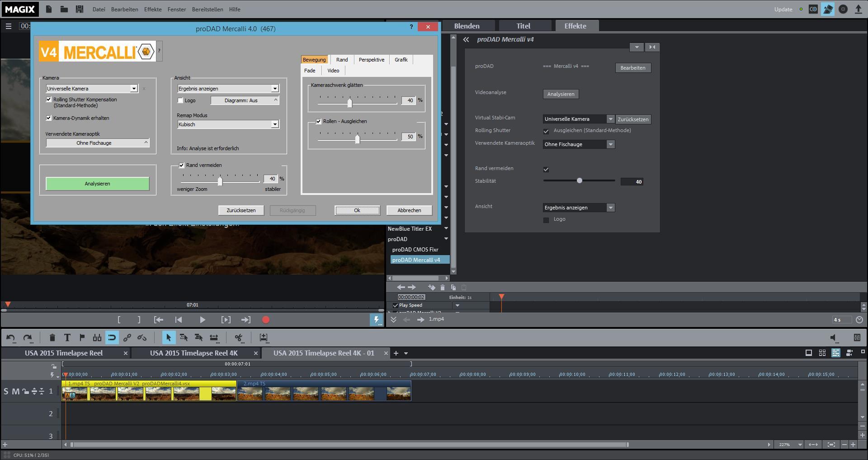Click the scissors cut tool
This screenshot has height=460, width=868.
(239, 337)
